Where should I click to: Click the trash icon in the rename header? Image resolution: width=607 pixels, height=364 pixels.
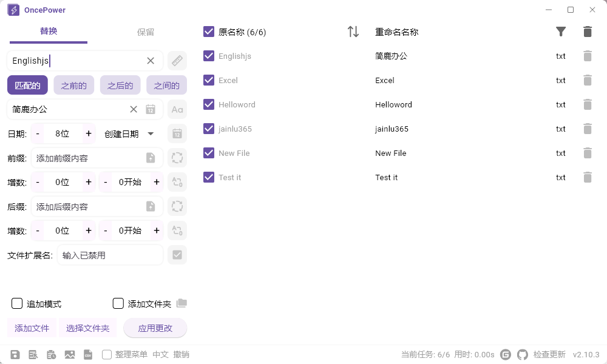coord(587,32)
